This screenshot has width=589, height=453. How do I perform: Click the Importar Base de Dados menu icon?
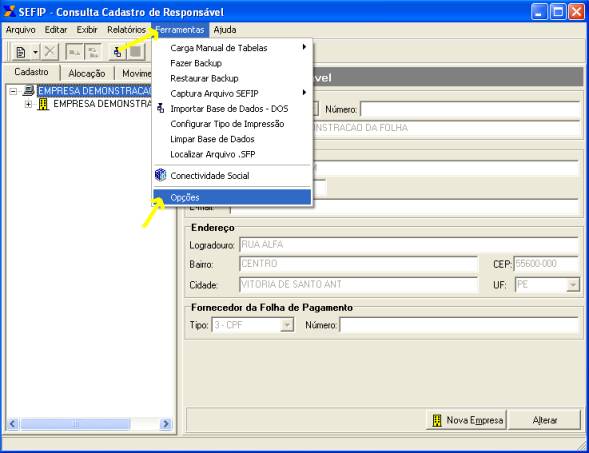point(161,109)
